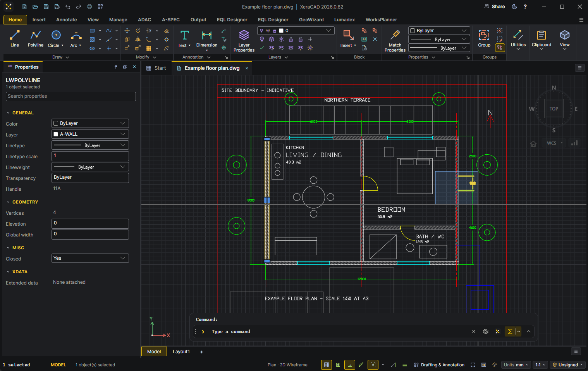Image resolution: width=588 pixels, height=371 pixels.
Task: Open the Insert block tool
Action: click(x=348, y=38)
